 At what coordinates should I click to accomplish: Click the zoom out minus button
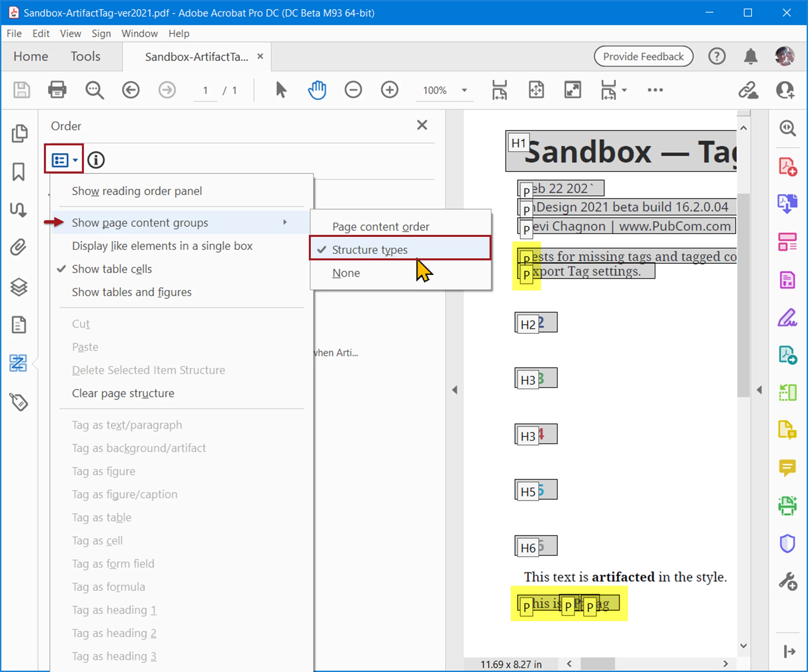(x=353, y=90)
